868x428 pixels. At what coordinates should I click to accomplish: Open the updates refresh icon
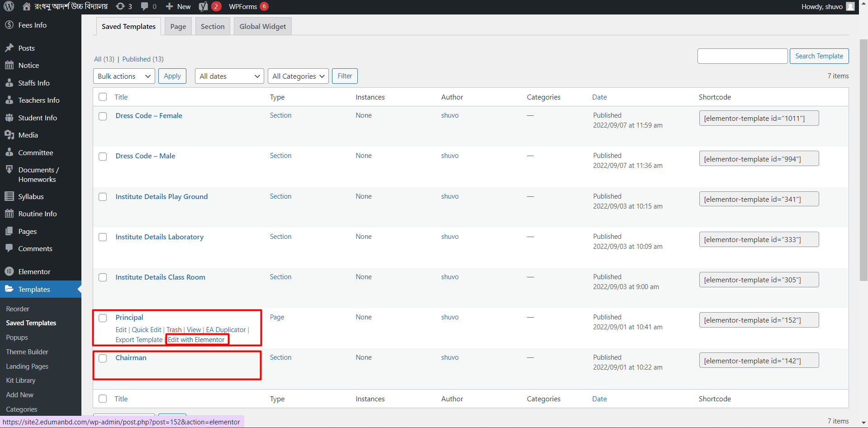(x=120, y=6)
